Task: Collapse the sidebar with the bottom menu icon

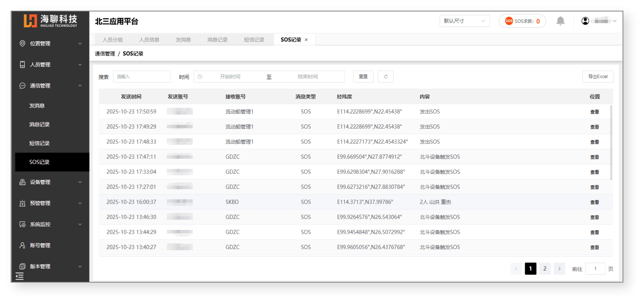Action: [19, 276]
